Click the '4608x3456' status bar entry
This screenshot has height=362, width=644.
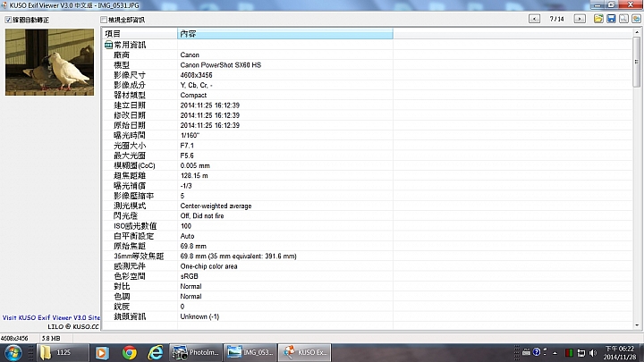click(14, 338)
